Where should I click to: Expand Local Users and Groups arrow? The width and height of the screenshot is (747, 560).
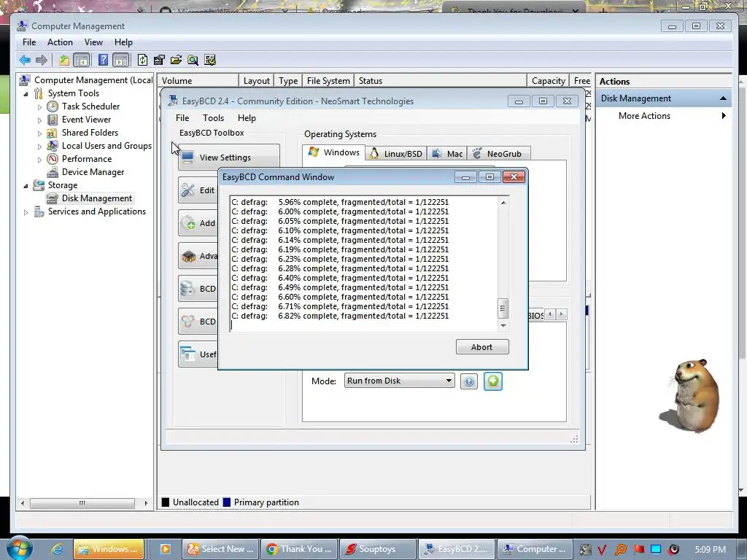(x=39, y=147)
